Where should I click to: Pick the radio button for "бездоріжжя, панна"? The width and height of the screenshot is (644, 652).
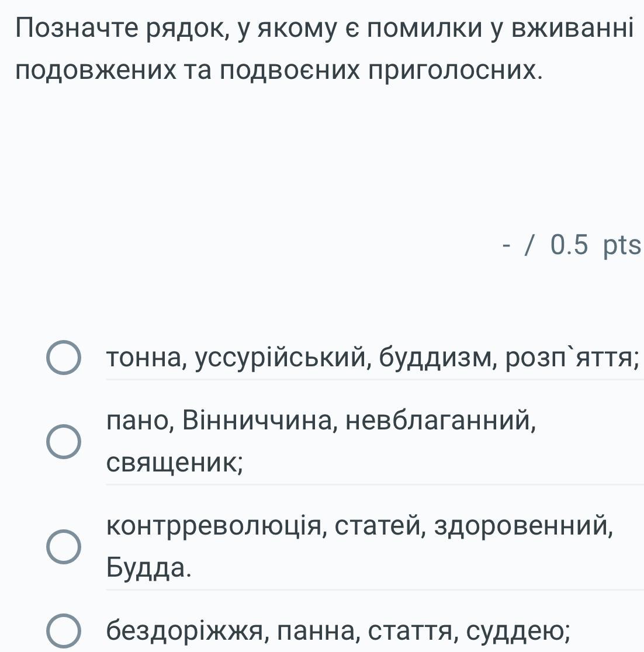[x=64, y=631]
